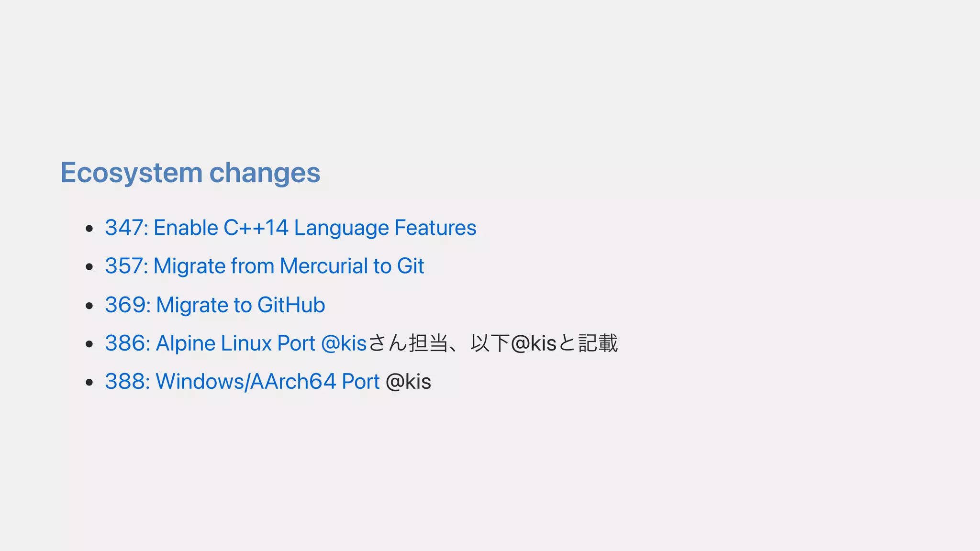Click the bullet point beside item 369
This screenshot has width=980, height=551.
coord(89,306)
